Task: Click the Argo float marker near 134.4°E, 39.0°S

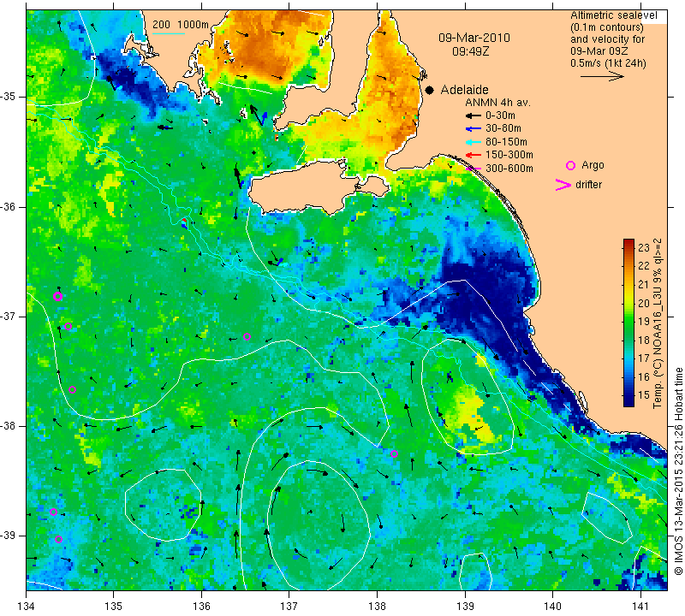Action: (58, 539)
